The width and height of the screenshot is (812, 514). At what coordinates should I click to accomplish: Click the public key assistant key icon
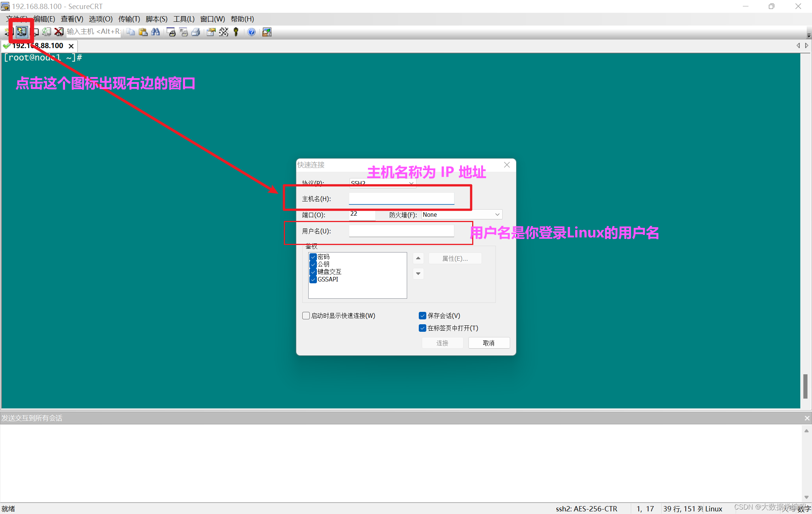[236, 32]
